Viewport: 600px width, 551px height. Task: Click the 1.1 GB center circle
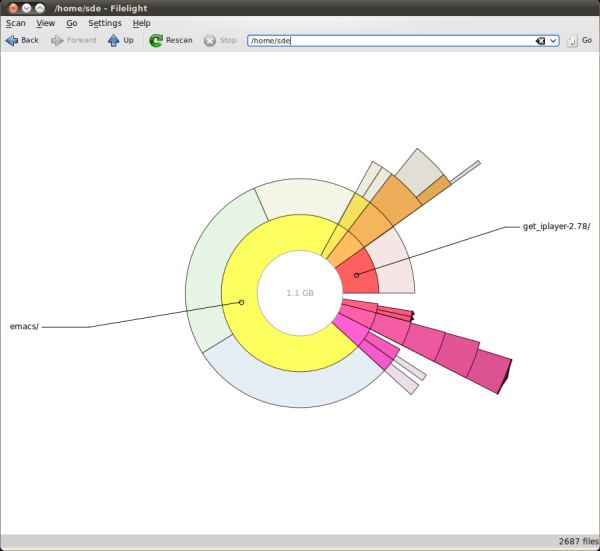(300, 293)
